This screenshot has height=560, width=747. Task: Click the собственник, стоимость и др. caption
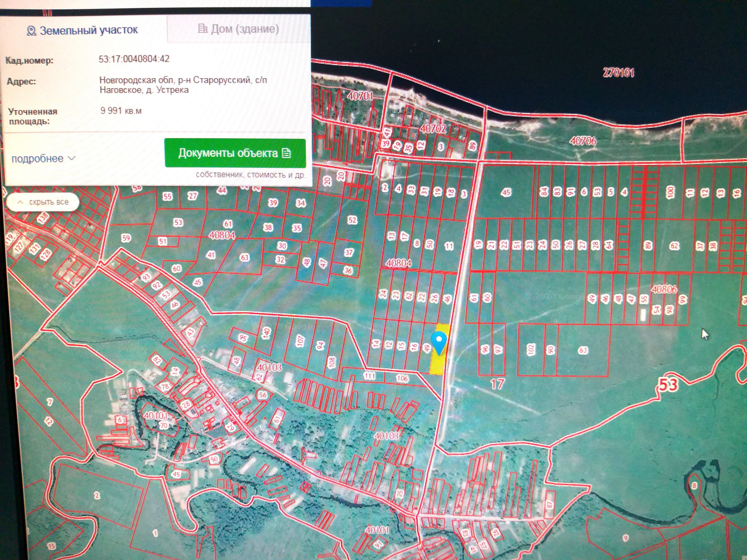click(x=250, y=175)
